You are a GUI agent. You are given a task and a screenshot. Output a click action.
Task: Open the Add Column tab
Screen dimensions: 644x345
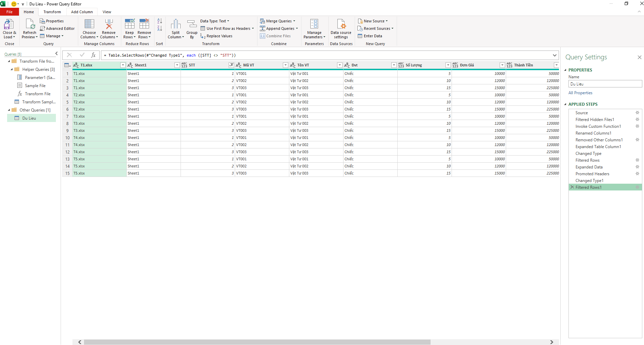[x=82, y=12]
